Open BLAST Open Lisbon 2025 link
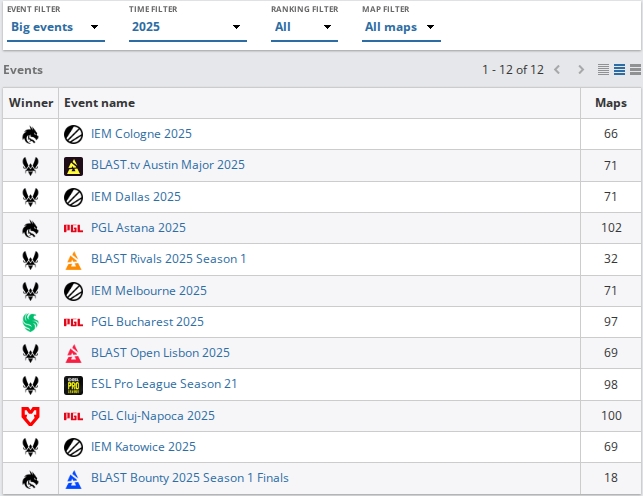The image size is (643, 496). (160, 353)
